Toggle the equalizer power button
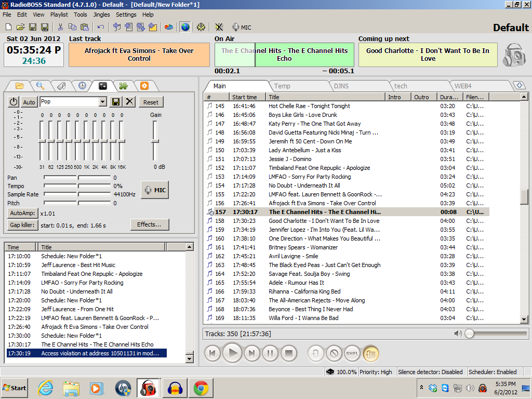Screen dimensions: 532x399 click(x=14, y=102)
